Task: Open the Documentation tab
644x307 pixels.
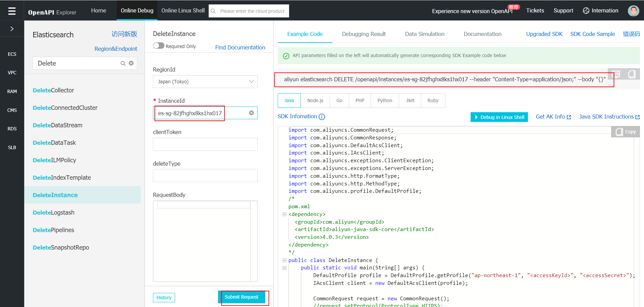Action: point(482,34)
